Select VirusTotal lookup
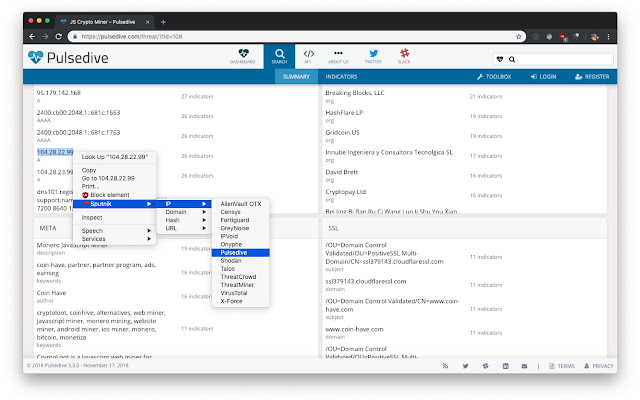 [240, 293]
